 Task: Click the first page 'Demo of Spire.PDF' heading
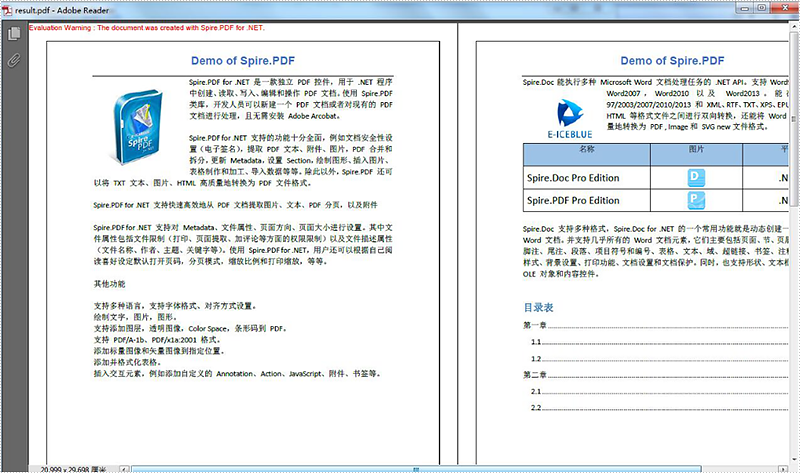tap(243, 61)
